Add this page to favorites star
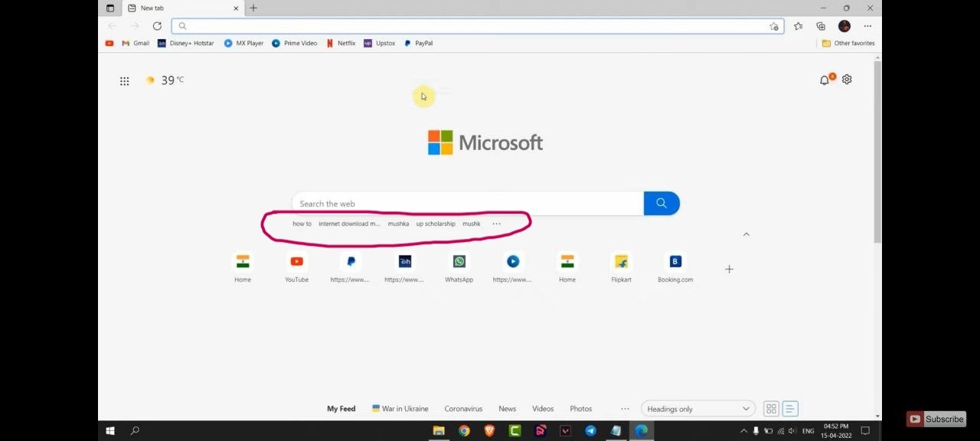Viewport: 980px width, 441px height. point(774,26)
